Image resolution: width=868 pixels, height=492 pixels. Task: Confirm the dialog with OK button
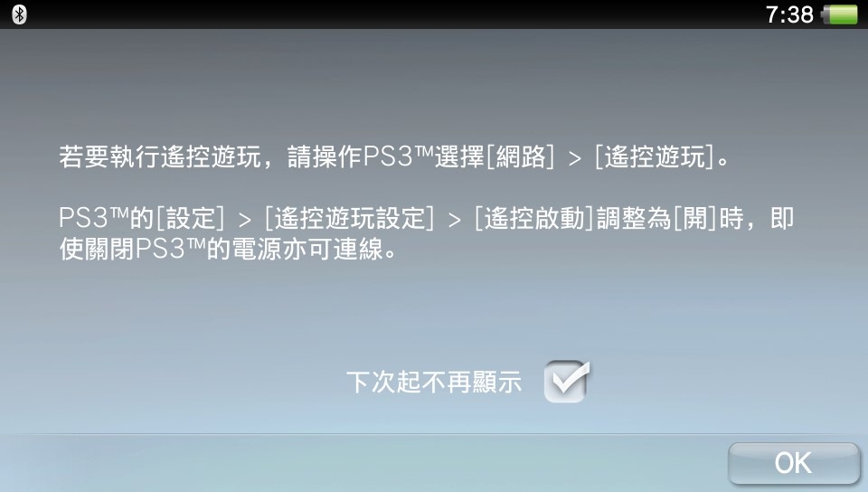(x=794, y=463)
